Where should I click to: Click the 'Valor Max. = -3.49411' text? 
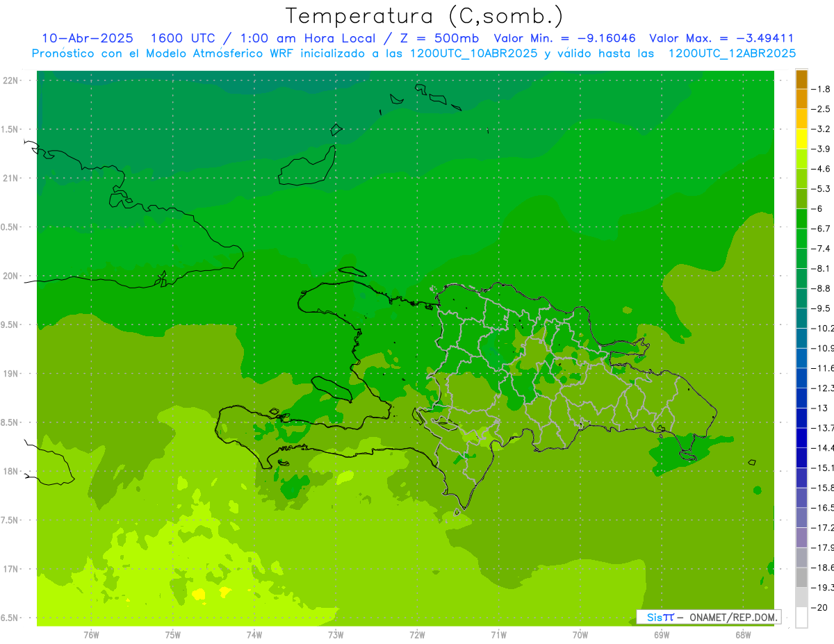click(x=721, y=38)
